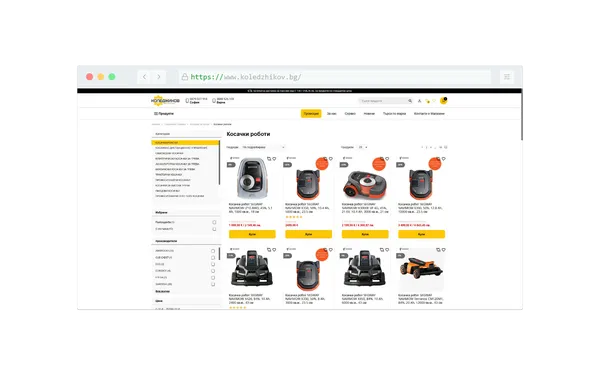600x375 pixels.
Task: Open the user account icon
Action: click(419, 101)
